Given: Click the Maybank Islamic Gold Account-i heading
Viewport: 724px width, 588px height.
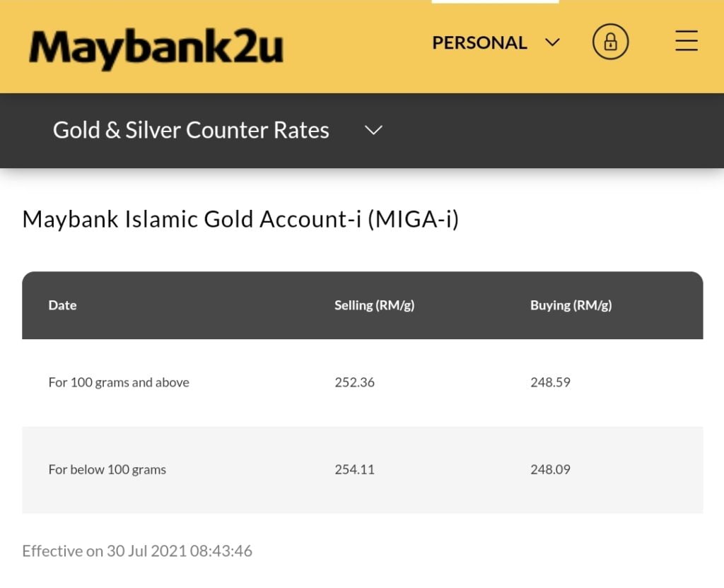Looking at the screenshot, I should (240, 219).
